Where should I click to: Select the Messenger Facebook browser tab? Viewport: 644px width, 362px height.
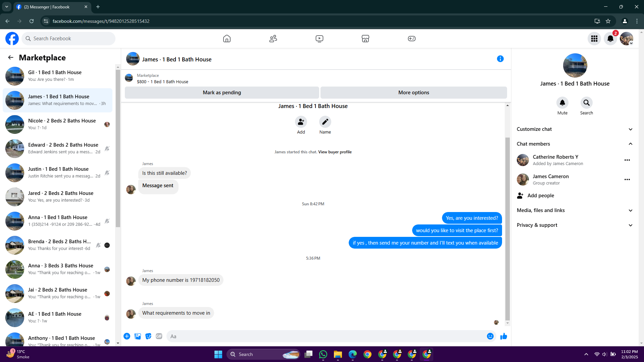(52, 7)
